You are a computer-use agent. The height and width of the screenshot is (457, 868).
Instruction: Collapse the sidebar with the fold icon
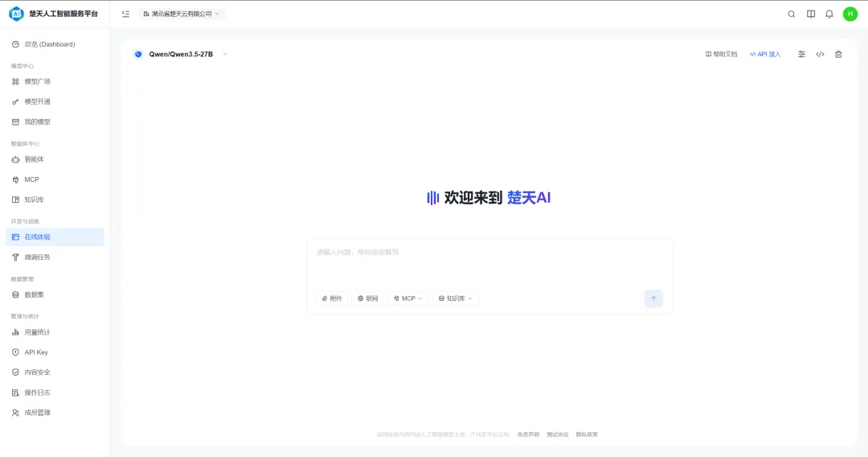(125, 14)
